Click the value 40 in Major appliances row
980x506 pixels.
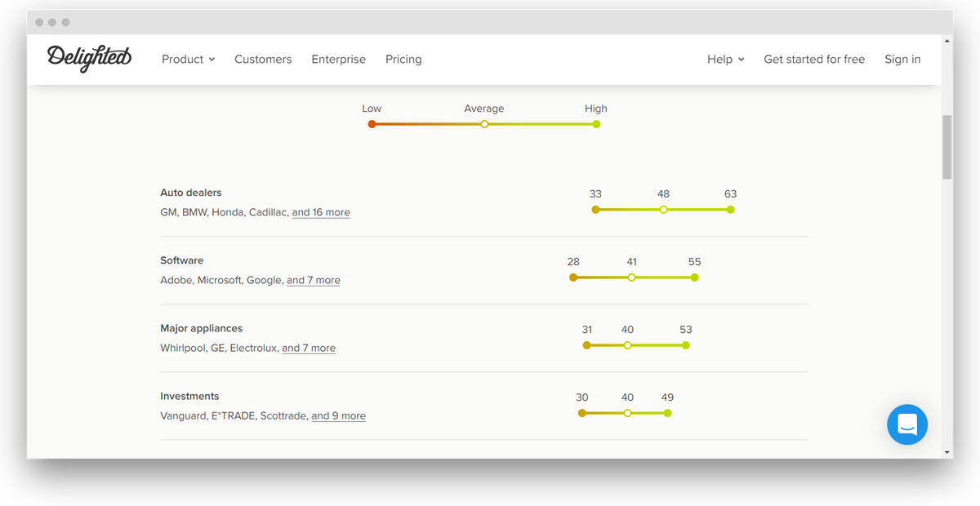pyautogui.click(x=627, y=330)
